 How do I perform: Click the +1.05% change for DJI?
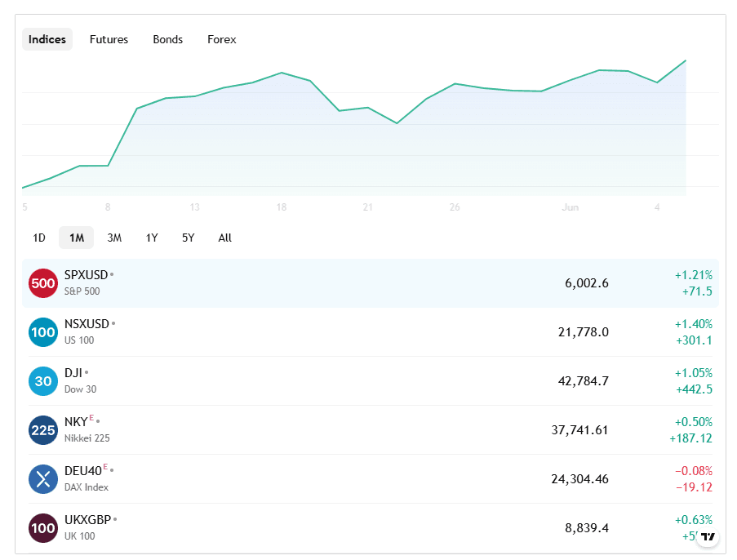pos(694,373)
